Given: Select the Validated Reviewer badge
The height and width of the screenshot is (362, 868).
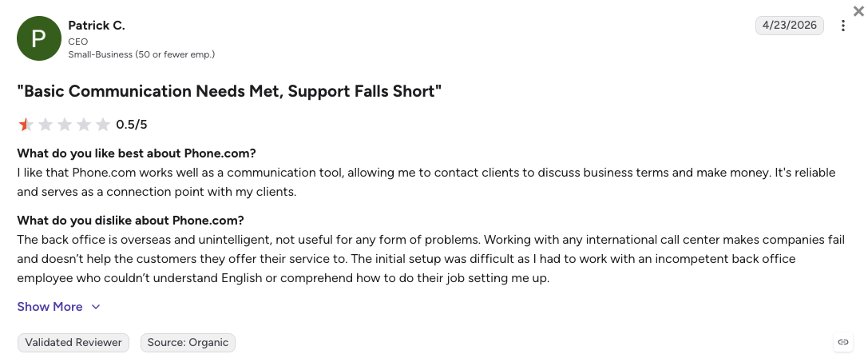Looking at the screenshot, I should (73, 343).
